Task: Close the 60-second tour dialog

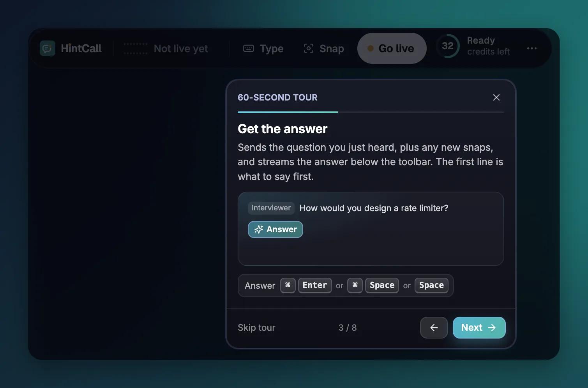Action: click(496, 97)
